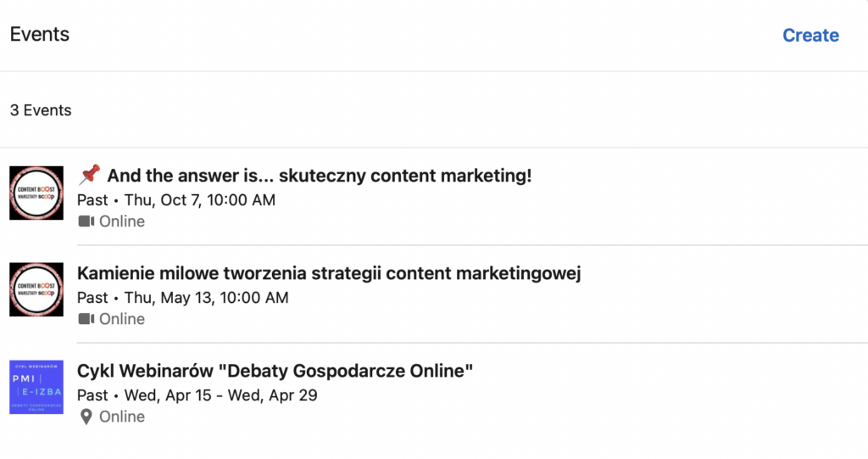Open "And the answer is... skuteczny content marketing!" event
Image resolution: width=868 pixels, height=459 pixels.
pos(319,176)
